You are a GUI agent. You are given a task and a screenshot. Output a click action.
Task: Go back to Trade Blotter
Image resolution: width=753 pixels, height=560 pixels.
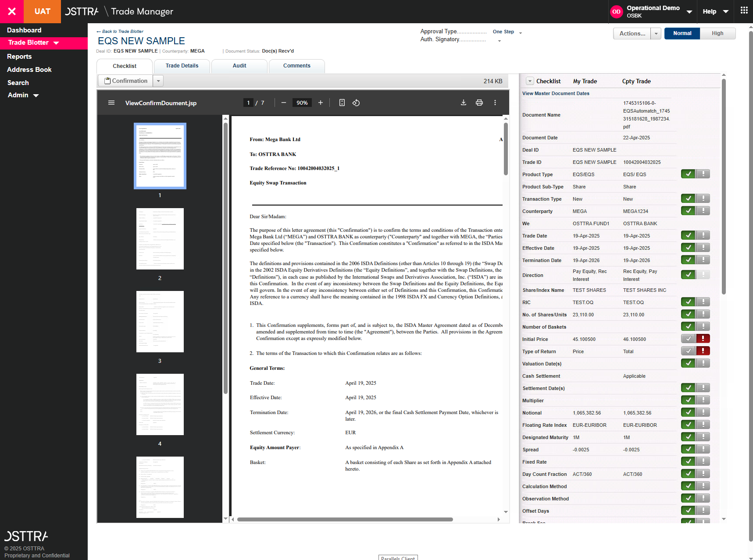120,32
